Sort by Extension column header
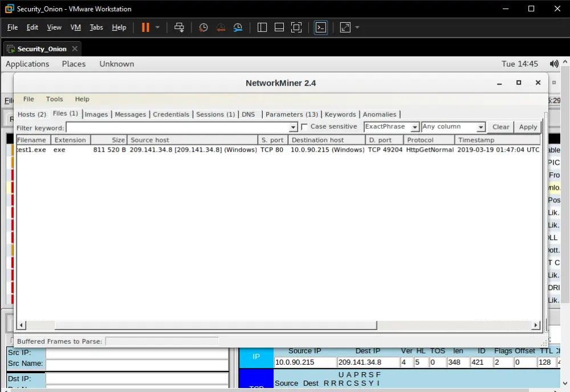Image resolution: width=570 pixels, height=392 pixels. (x=70, y=140)
